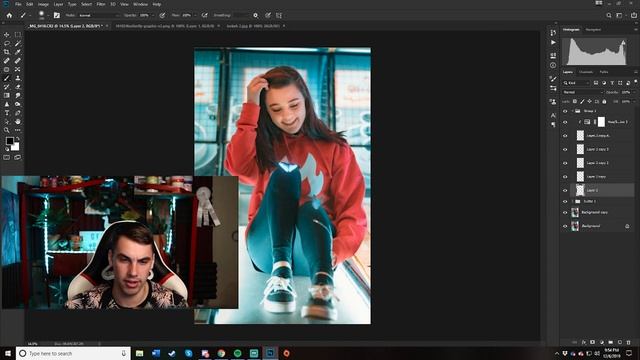This screenshot has width=640, height=360.
Task: Open the brush Mode dropdown in options bar
Action: coord(99,15)
